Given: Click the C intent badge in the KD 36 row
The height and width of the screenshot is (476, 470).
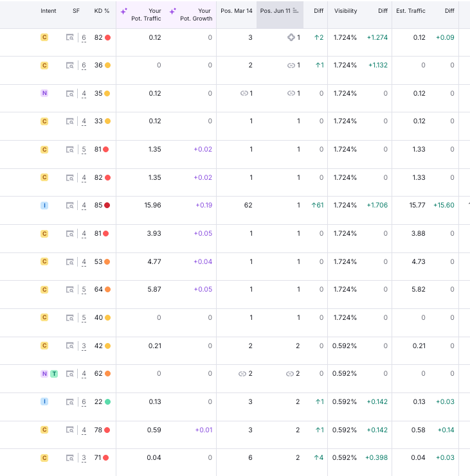Looking at the screenshot, I should point(44,66).
